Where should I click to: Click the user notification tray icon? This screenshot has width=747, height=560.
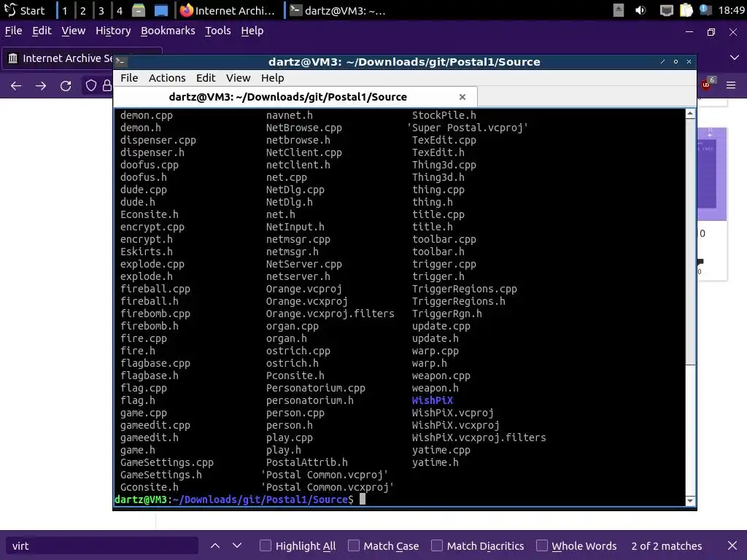click(705, 10)
